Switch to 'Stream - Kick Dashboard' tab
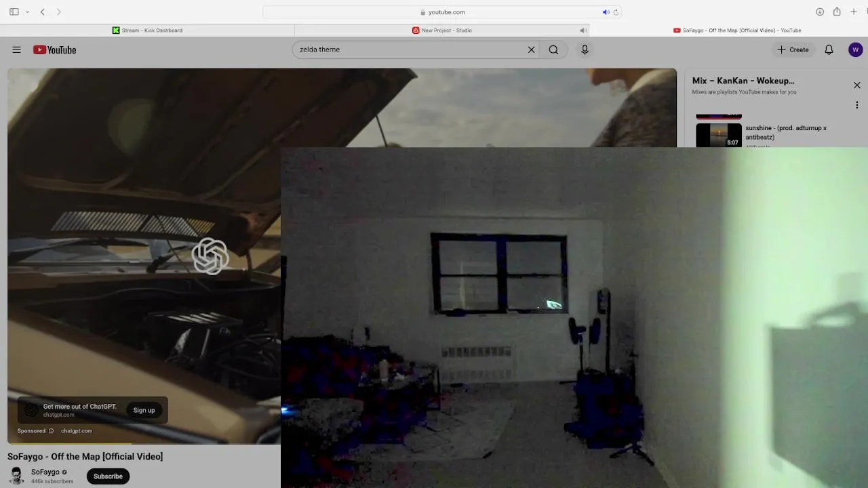This screenshot has height=488, width=868. 147,30
